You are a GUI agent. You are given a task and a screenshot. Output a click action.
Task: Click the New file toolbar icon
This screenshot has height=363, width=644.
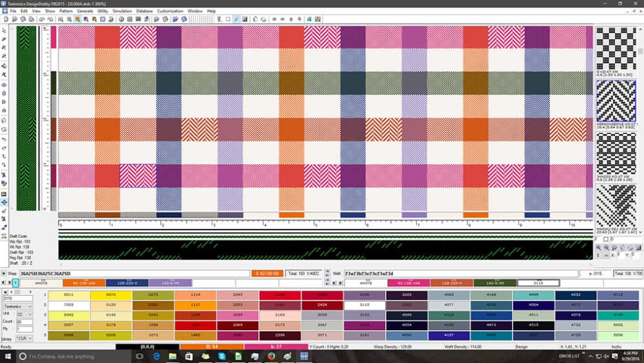(5, 18)
